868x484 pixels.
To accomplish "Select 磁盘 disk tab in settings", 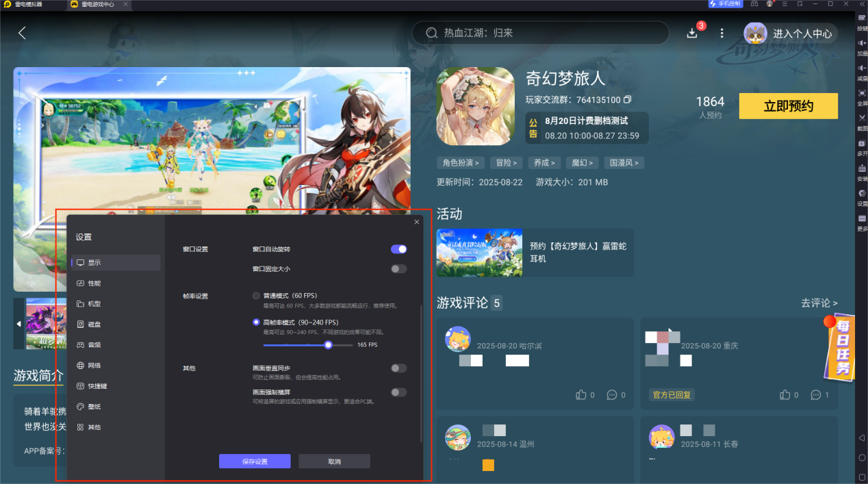I will 116,324.
